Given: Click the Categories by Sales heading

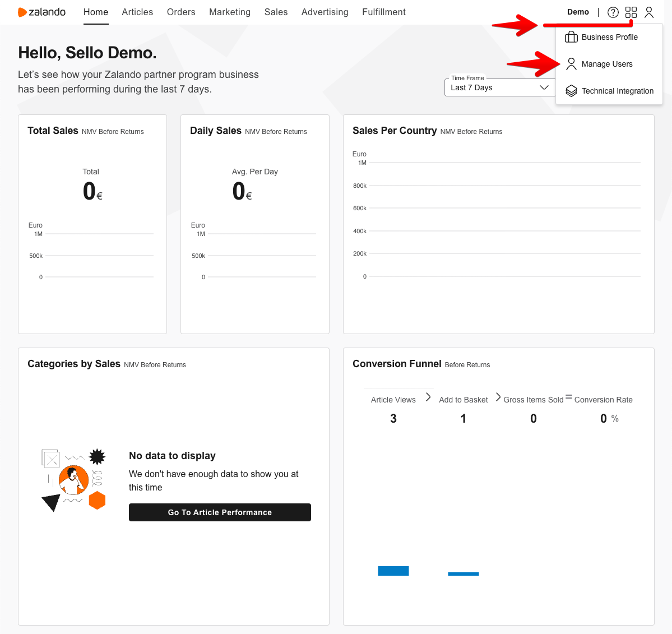Looking at the screenshot, I should 74,364.
